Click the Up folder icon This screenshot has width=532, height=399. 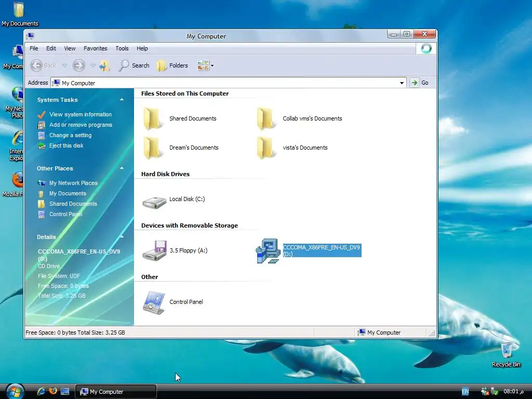[x=105, y=65]
